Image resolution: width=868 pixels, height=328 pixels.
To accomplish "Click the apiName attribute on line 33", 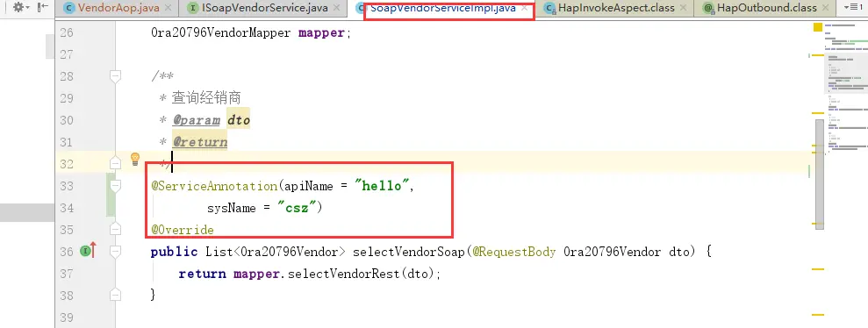I will (x=309, y=186).
